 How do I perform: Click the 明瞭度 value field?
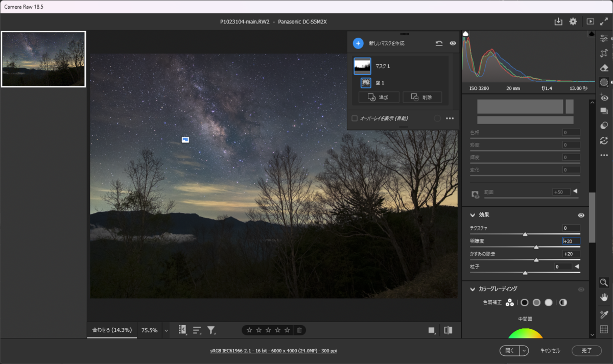coord(571,241)
